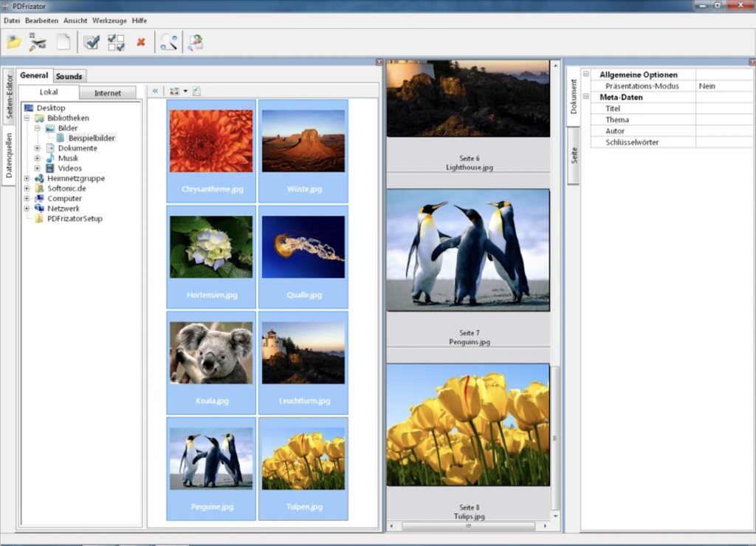Collapse the file browser with the double-arrow icon
The width and height of the screenshot is (756, 546).
[155, 90]
